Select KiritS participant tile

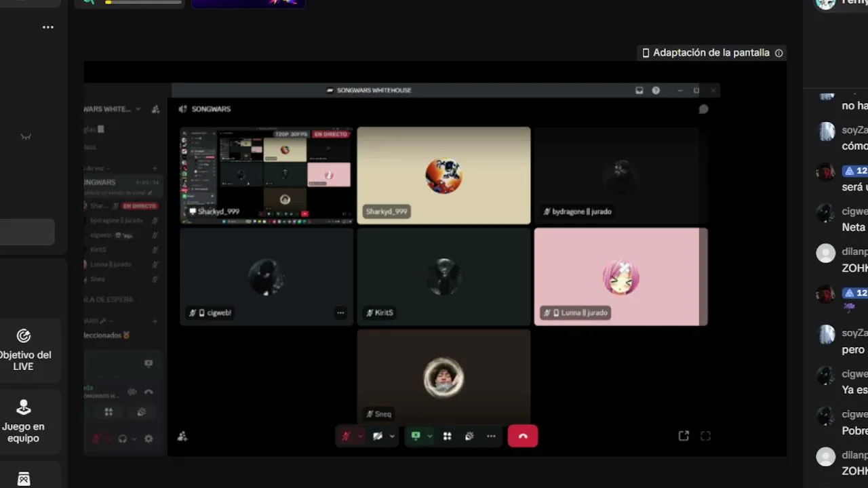pyautogui.click(x=444, y=277)
